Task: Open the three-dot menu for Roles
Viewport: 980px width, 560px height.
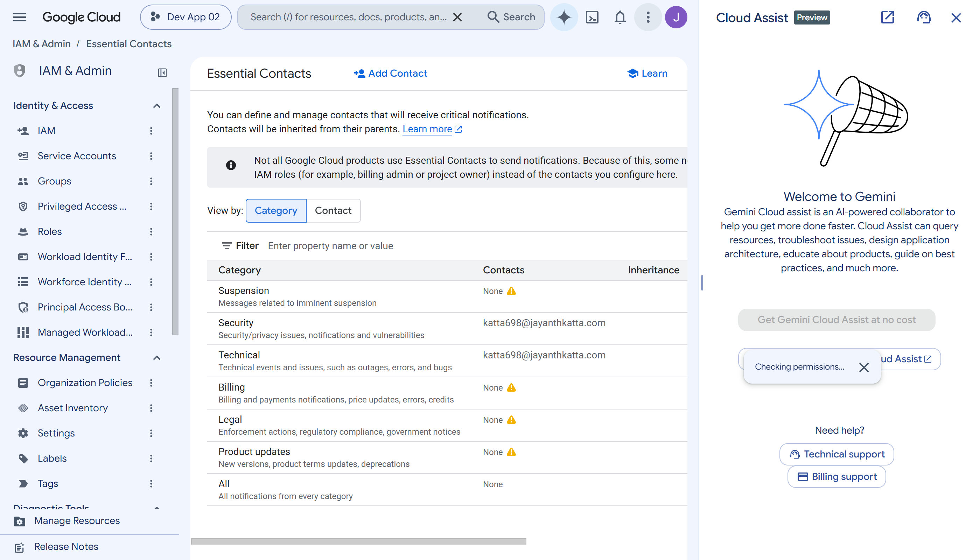Action: (151, 232)
